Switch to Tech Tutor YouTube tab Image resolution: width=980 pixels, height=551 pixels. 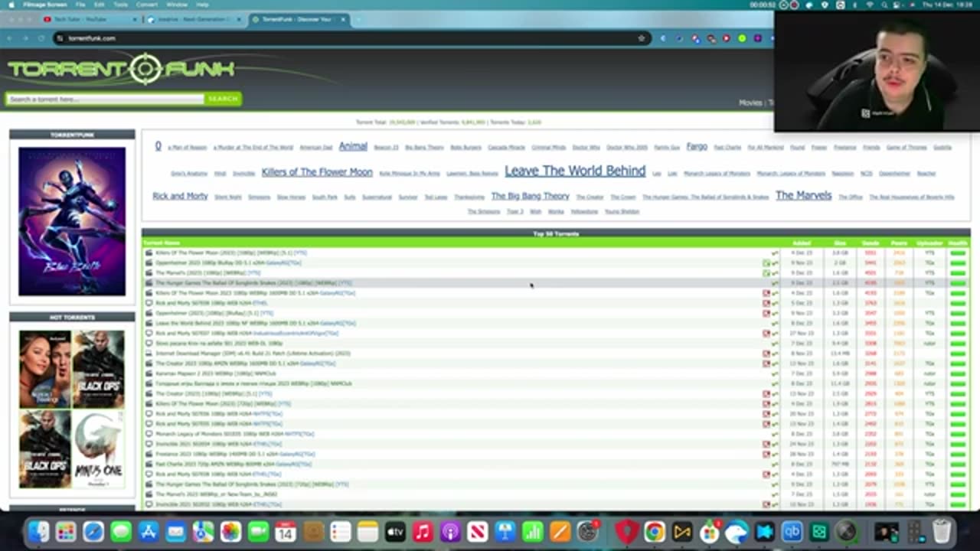tap(88, 19)
